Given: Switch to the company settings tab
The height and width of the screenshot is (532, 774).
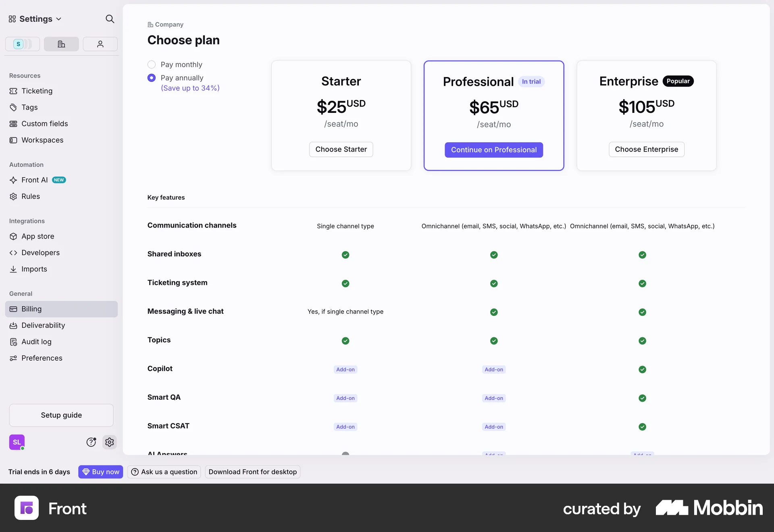Looking at the screenshot, I should pyautogui.click(x=61, y=44).
